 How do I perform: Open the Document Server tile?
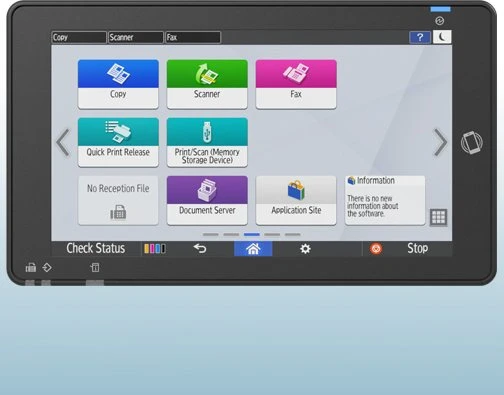pos(207,200)
